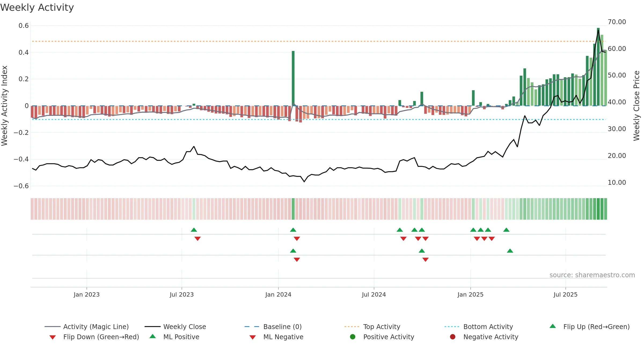Click the Weekly Close Price axis title
Image resolution: width=644 pixels, height=362 pixels.
[636, 106]
